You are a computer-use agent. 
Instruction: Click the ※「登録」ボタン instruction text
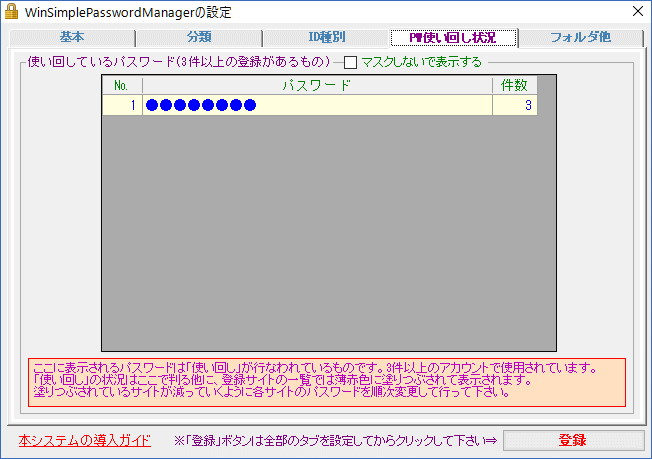pos(335,441)
